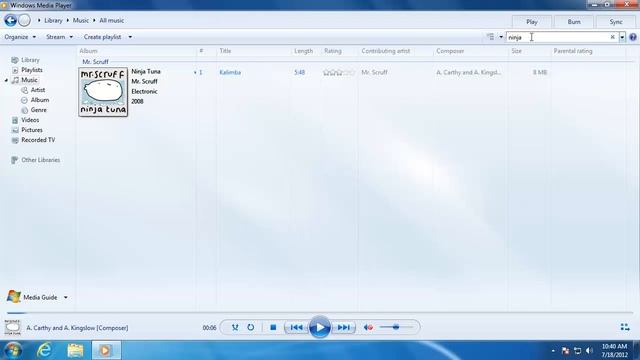Click the seek progress bar
Screen dimensions: 640x360
pyautogui.click(x=320, y=313)
